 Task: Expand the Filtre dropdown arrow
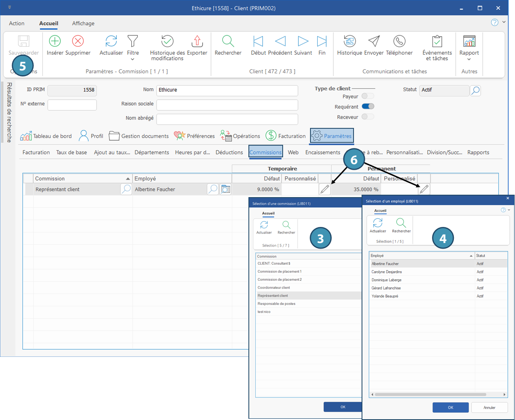coord(132,60)
